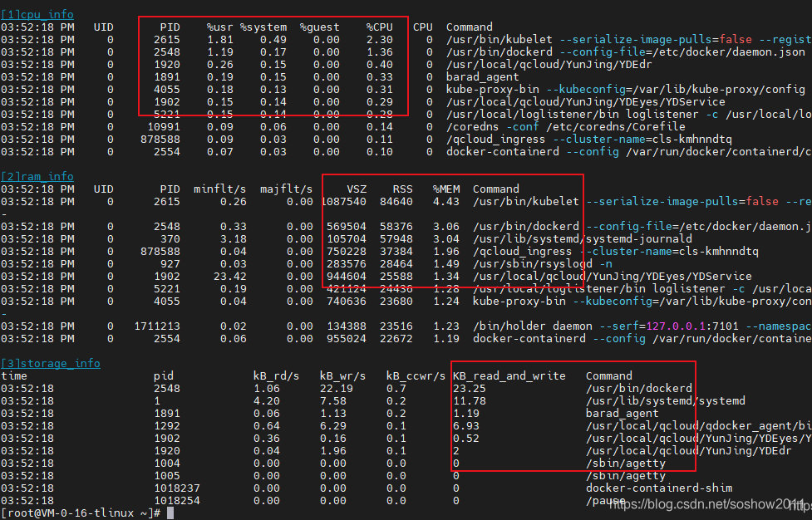Click the qdocker_agent command path
Screen dimensions: 812x520
click(699, 426)
